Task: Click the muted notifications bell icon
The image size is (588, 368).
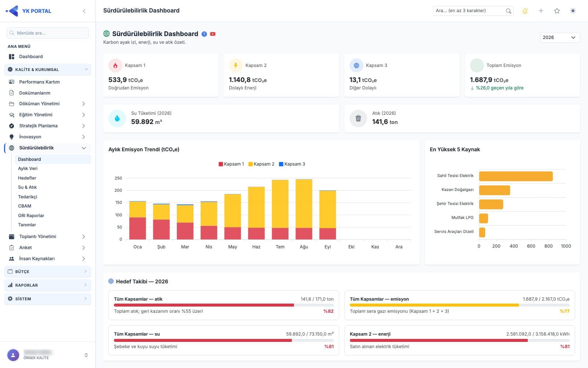Action: [x=525, y=11]
